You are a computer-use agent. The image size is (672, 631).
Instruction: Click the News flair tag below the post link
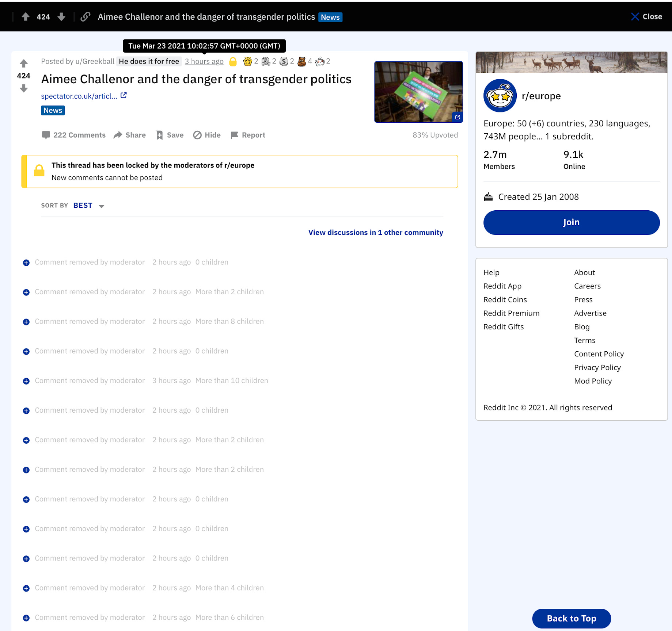point(53,110)
